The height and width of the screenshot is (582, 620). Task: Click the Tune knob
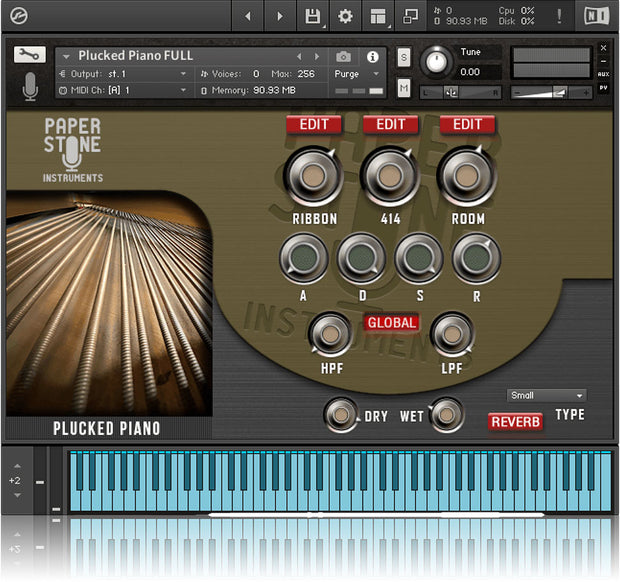(x=436, y=62)
